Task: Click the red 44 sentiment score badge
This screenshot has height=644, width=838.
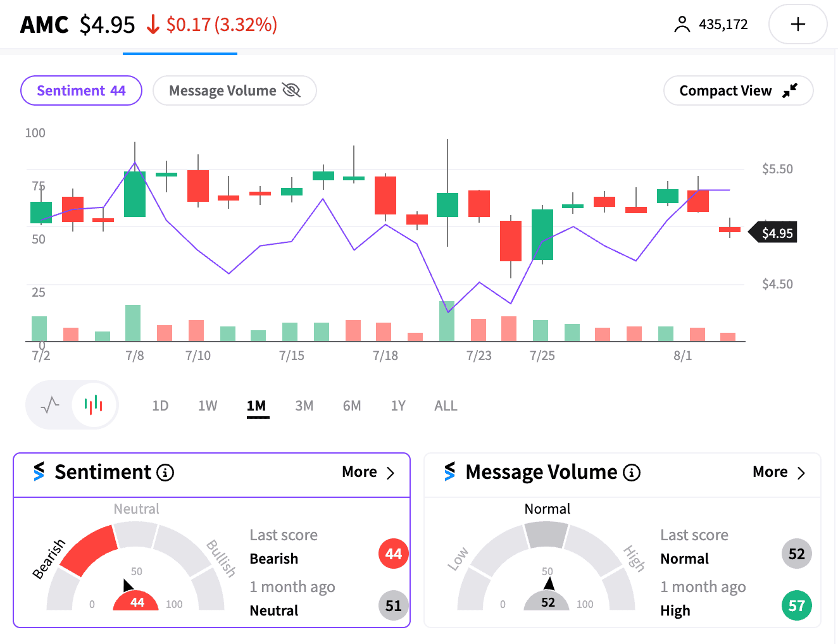Action: 394,554
